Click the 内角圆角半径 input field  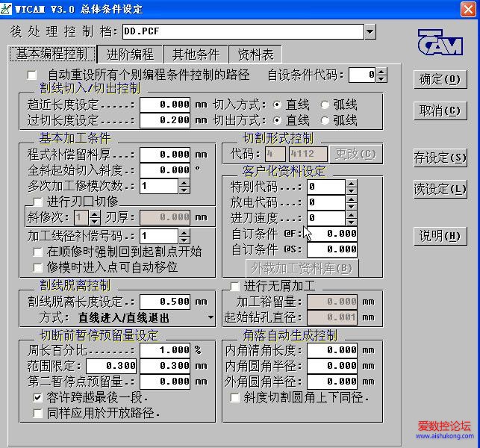(332, 366)
